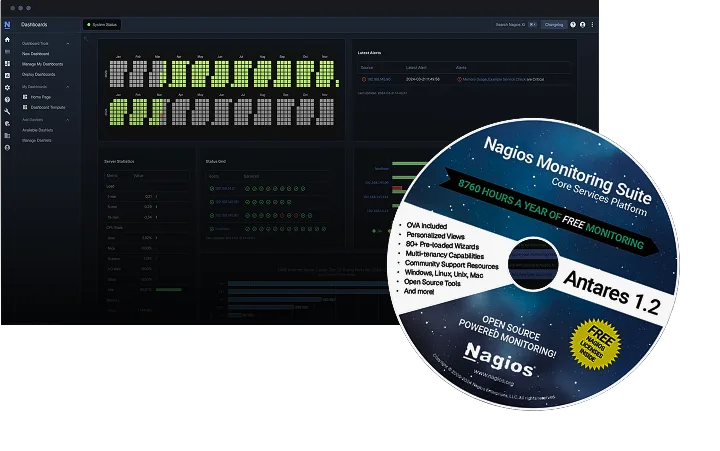This screenshot has width=720, height=451.
Task: Open the top bar user account icon
Action: pos(582,25)
